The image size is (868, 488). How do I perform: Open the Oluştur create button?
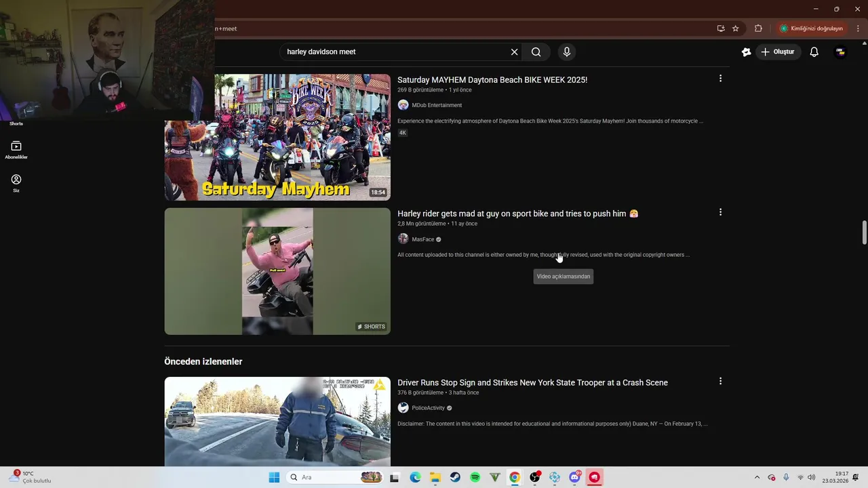pyautogui.click(x=778, y=52)
